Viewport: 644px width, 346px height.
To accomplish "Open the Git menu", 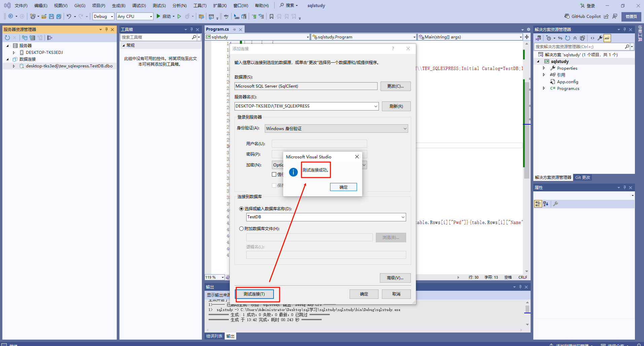I will tap(80, 5).
